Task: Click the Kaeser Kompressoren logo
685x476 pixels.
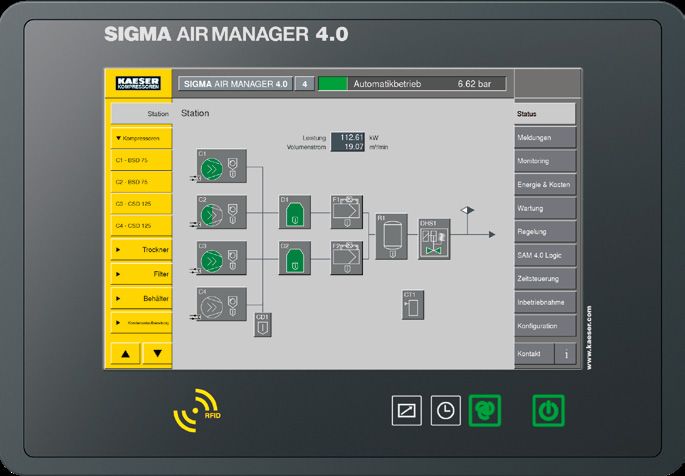Action: [x=138, y=83]
